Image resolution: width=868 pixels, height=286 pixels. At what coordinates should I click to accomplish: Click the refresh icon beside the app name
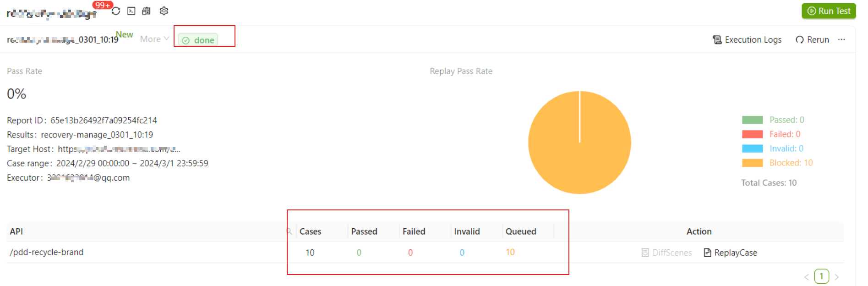[x=116, y=11]
